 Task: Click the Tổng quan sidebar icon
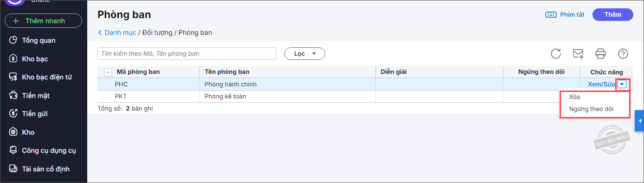click(x=13, y=40)
